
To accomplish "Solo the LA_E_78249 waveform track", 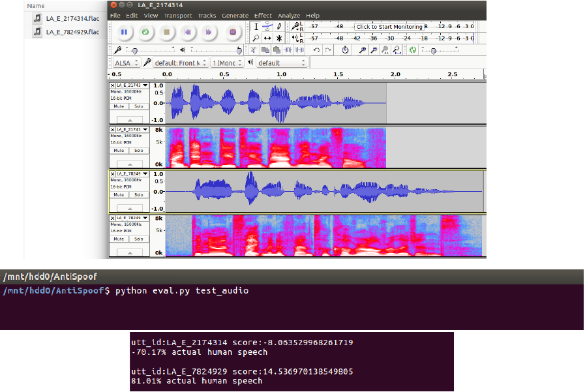I will [138, 194].
